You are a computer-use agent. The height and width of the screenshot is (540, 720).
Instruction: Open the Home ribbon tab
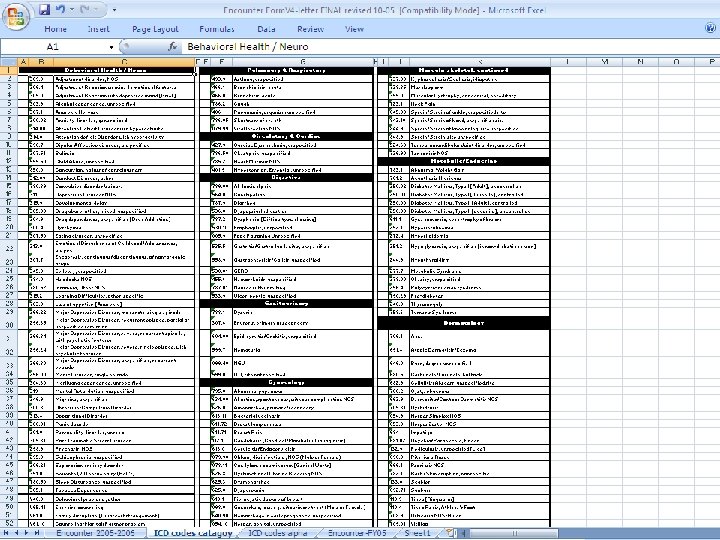56,29
